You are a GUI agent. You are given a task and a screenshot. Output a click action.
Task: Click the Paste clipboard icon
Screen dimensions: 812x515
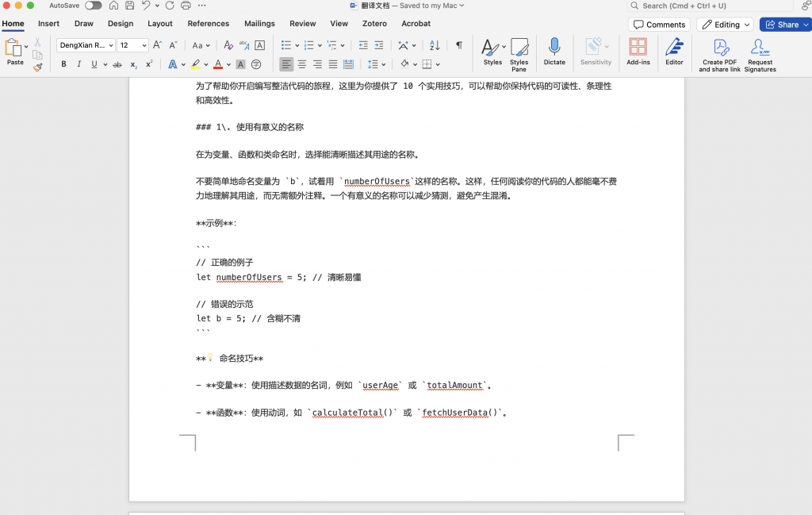click(13, 48)
